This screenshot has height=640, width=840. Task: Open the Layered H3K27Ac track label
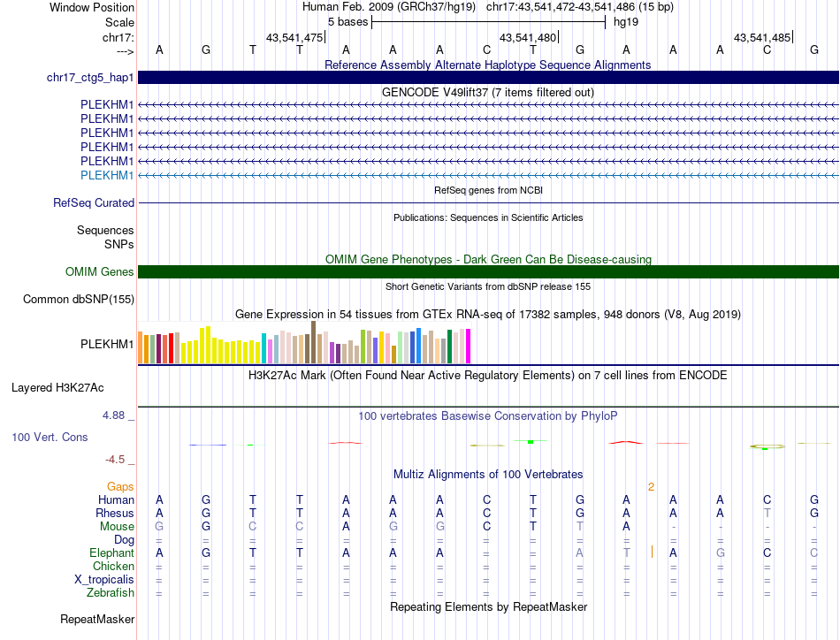pyautogui.click(x=57, y=387)
